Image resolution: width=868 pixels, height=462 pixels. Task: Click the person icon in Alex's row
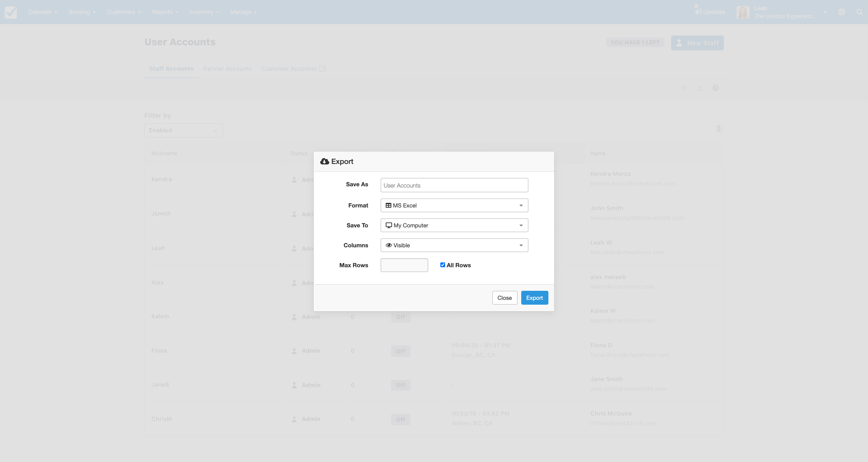click(294, 283)
